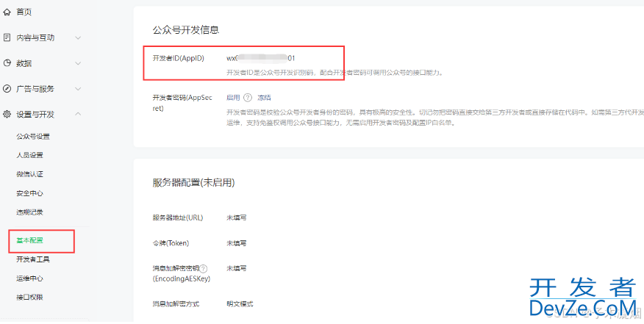The height and width of the screenshot is (324, 644).
Task: Open 公众号设置 in sidebar
Action: tap(33, 137)
